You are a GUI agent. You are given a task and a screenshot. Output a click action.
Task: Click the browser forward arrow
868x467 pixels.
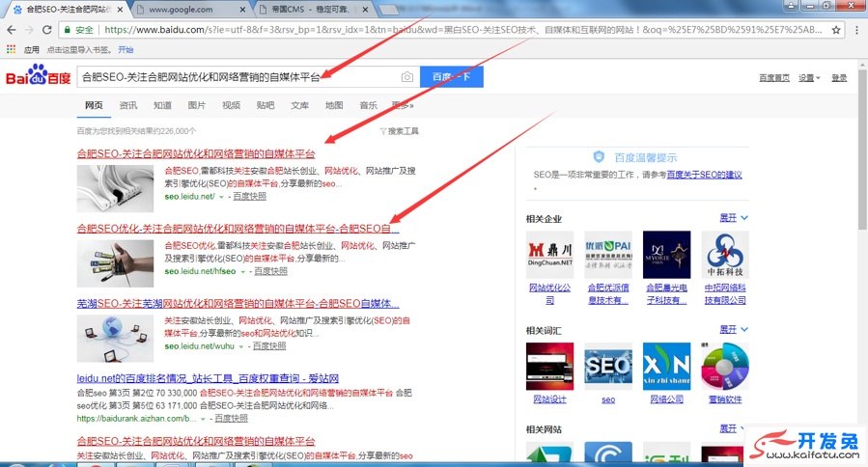click(x=29, y=30)
